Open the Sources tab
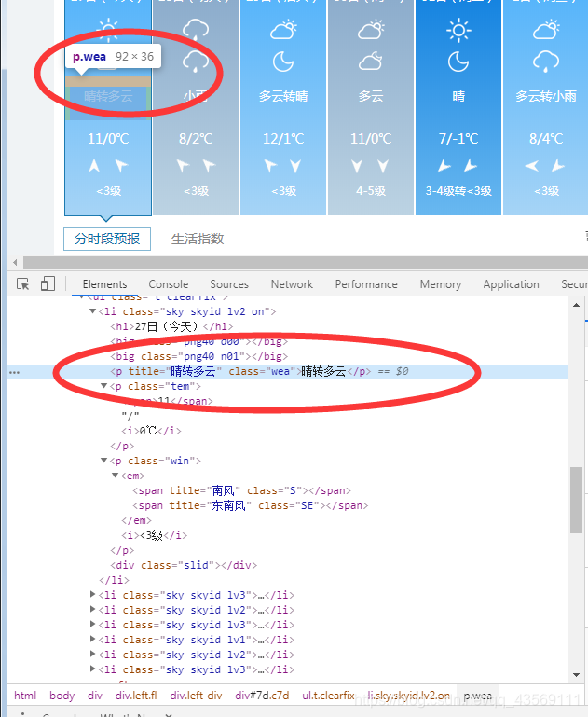This screenshot has width=588, height=717. [x=229, y=284]
